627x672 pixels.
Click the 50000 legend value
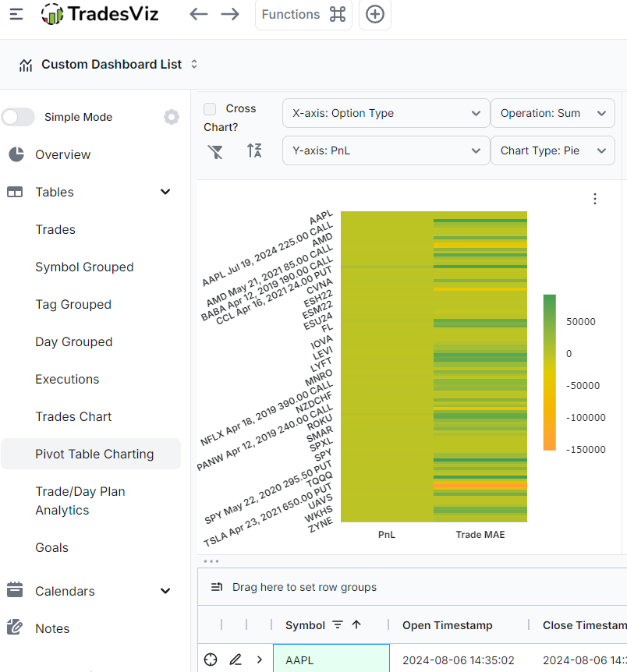click(581, 322)
